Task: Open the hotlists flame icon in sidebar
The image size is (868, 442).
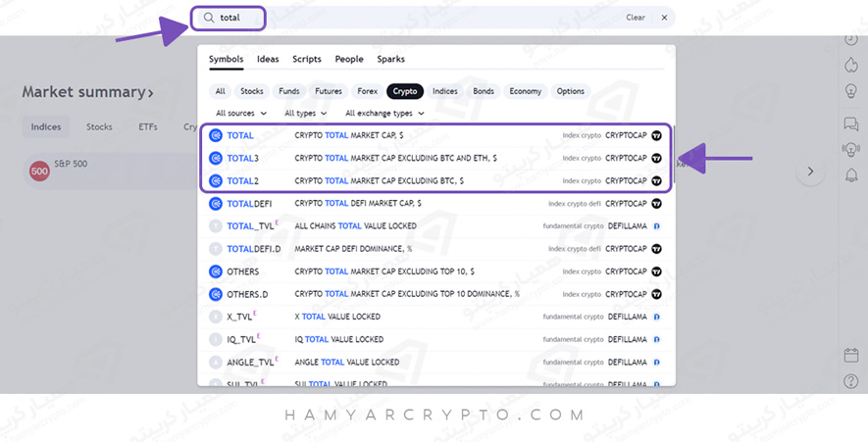Action: [851, 65]
